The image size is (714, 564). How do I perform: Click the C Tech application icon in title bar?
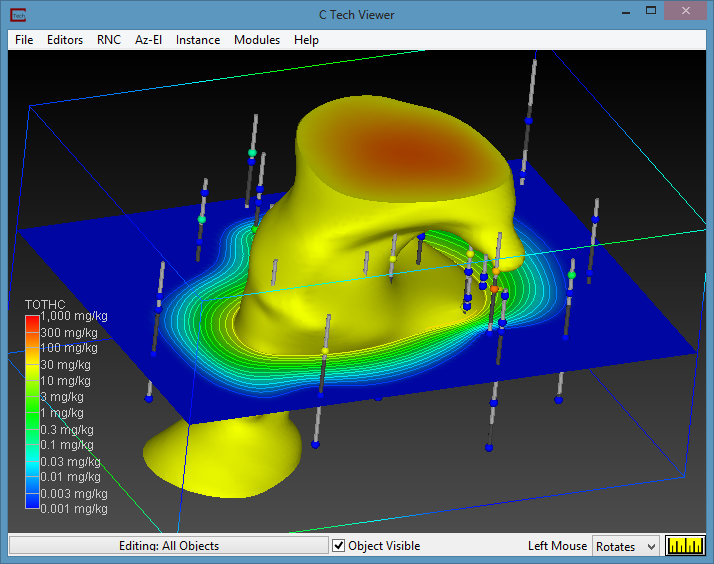[18, 15]
